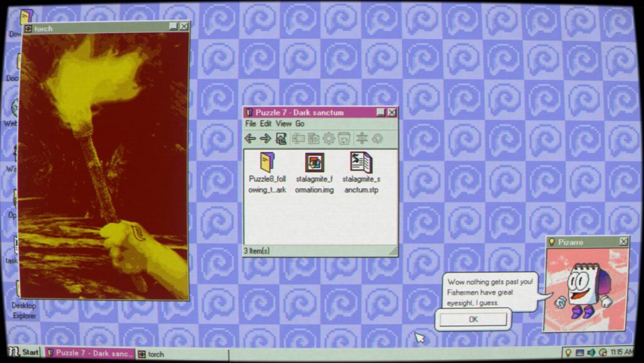644x363 pixels.
Task: Open the Puzzle8 folder icon
Action: [x=267, y=173]
